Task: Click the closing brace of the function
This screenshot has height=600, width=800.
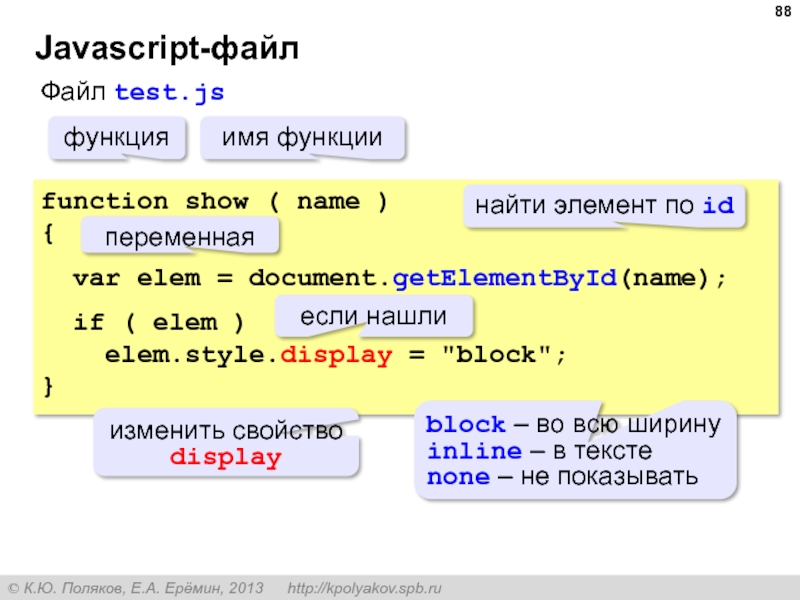Action: [x=48, y=386]
